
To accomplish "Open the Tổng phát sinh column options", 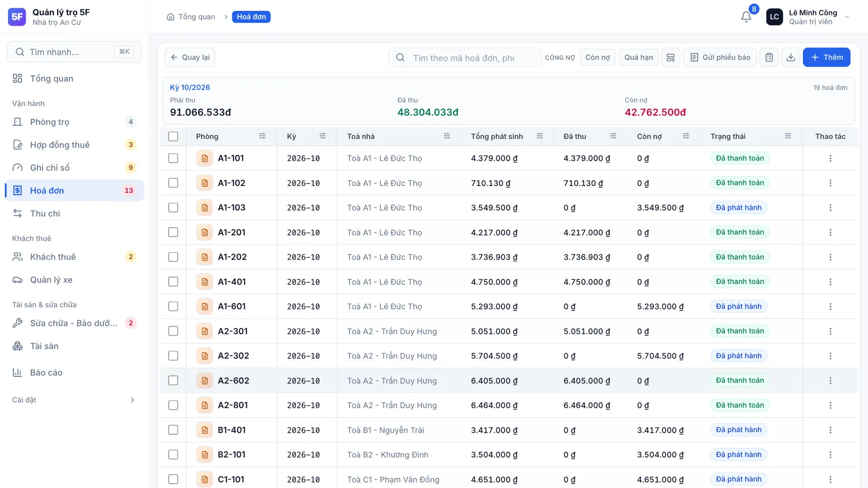I will (x=539, y=136).
